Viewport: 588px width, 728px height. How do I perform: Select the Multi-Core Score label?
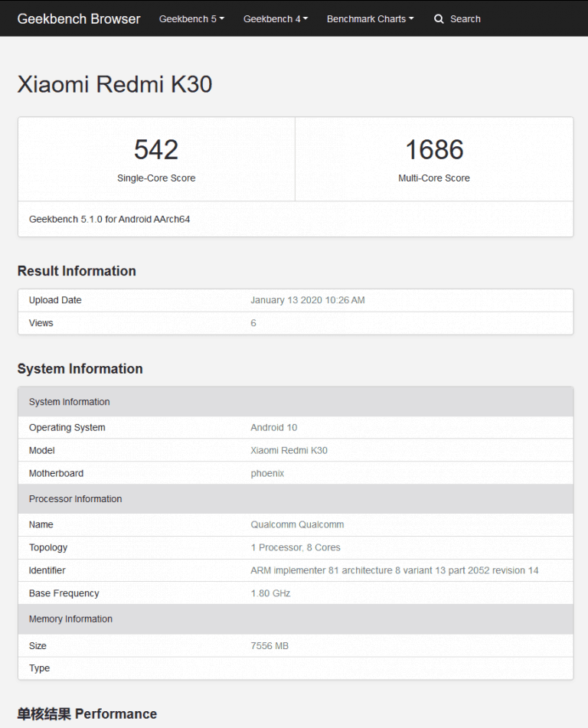[434, 178]
